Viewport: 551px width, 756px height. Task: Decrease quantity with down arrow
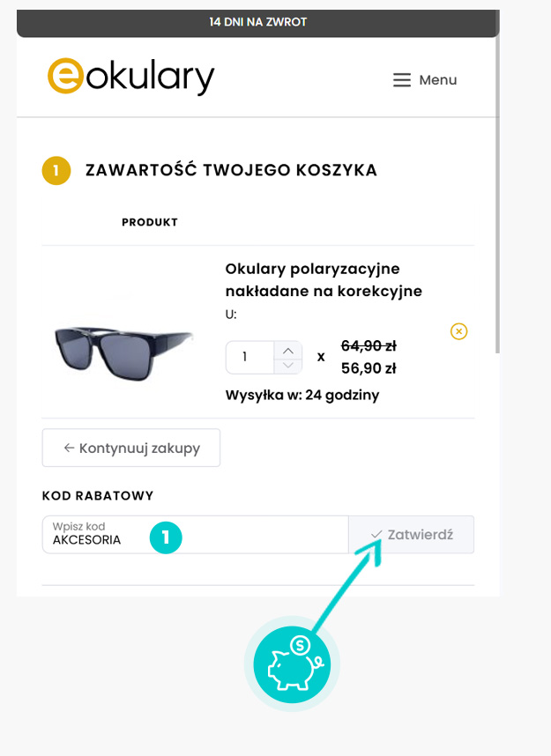288,366
